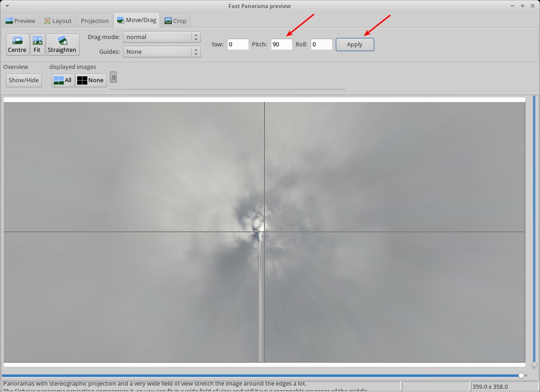This screenshot has height=392, width=540.
Task: Open the window menu in title bar
Action: coord(7,6)
